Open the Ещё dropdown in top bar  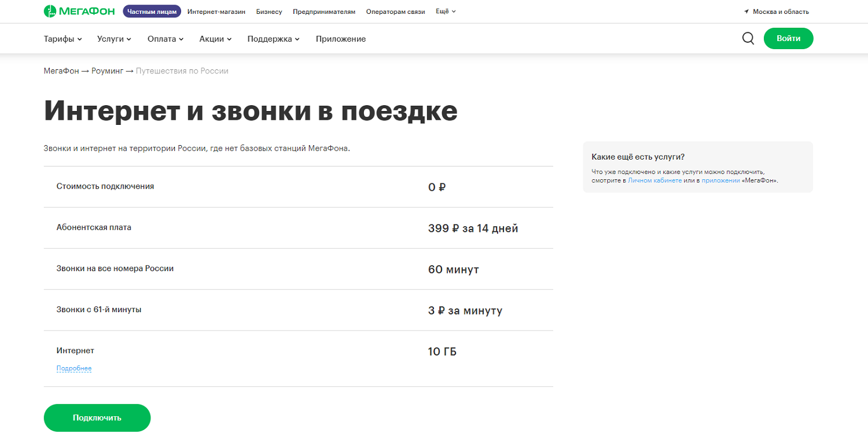444,10
